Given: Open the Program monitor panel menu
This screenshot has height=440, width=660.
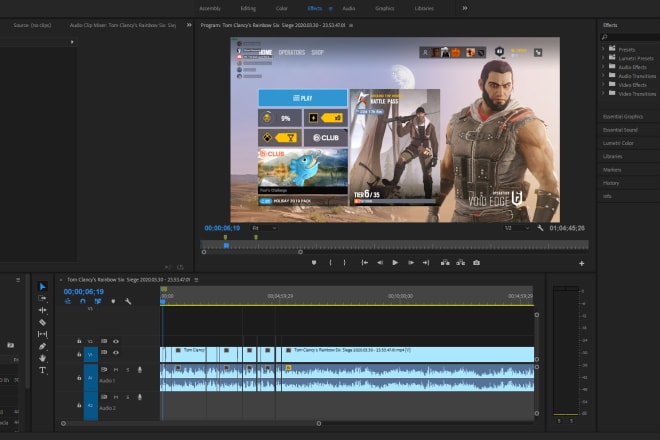Looking at the screenshot, I should 351,25.
